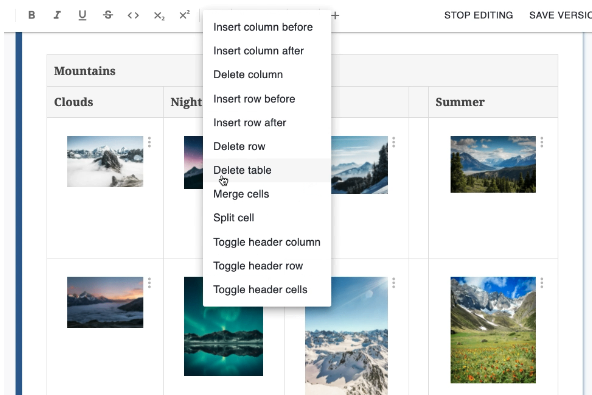Apply underline formatting
Viewport: 592px width, 395px height.
point(82,15)
